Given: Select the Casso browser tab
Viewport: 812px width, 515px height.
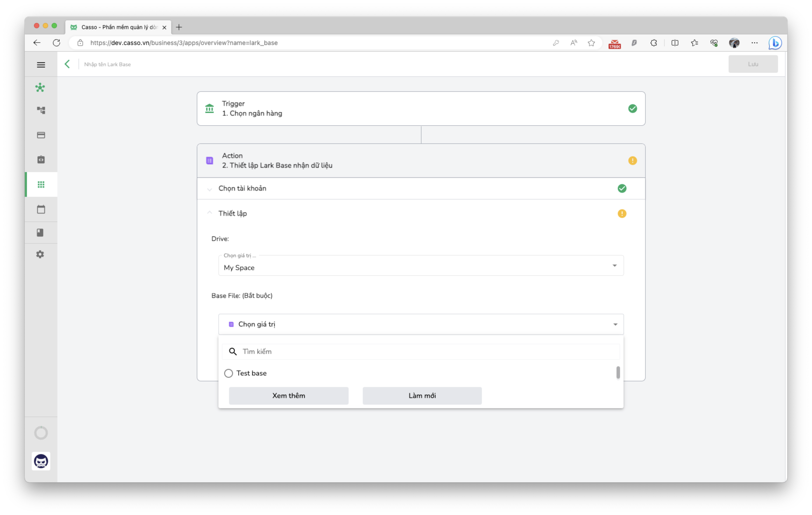Looking at the screenshot, I should (118, 27).
